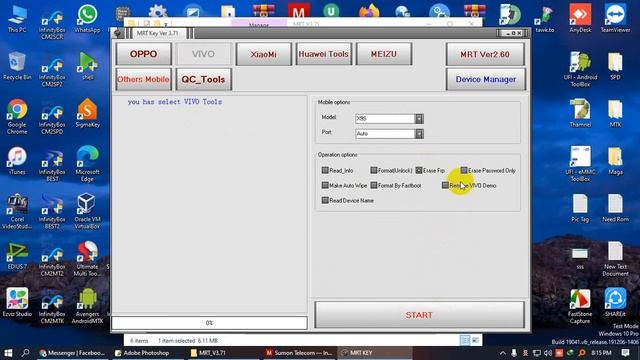Open the Recycle Bin icon

tap(17, 66)
